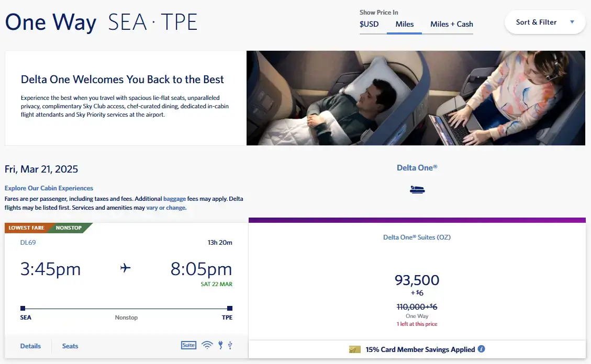591x364 pixels.
Task: Click the Card Member Savings info icon
Action: 481,349
